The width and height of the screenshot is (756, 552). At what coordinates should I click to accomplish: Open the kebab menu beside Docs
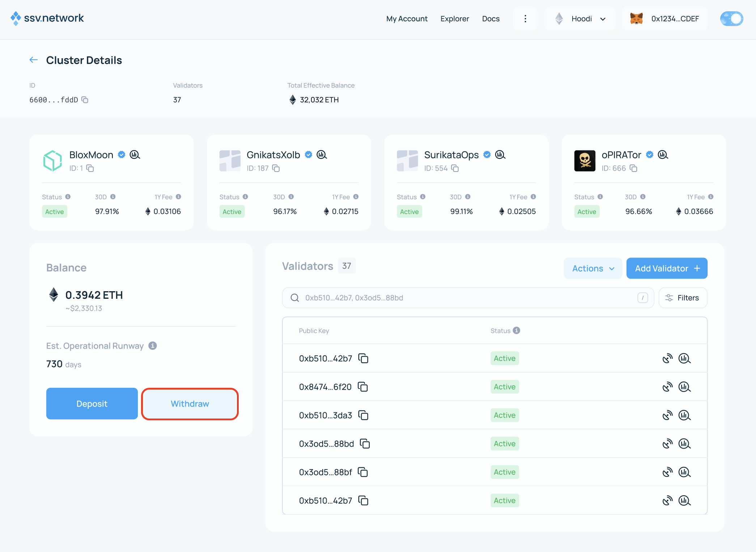tap(525, 18)
